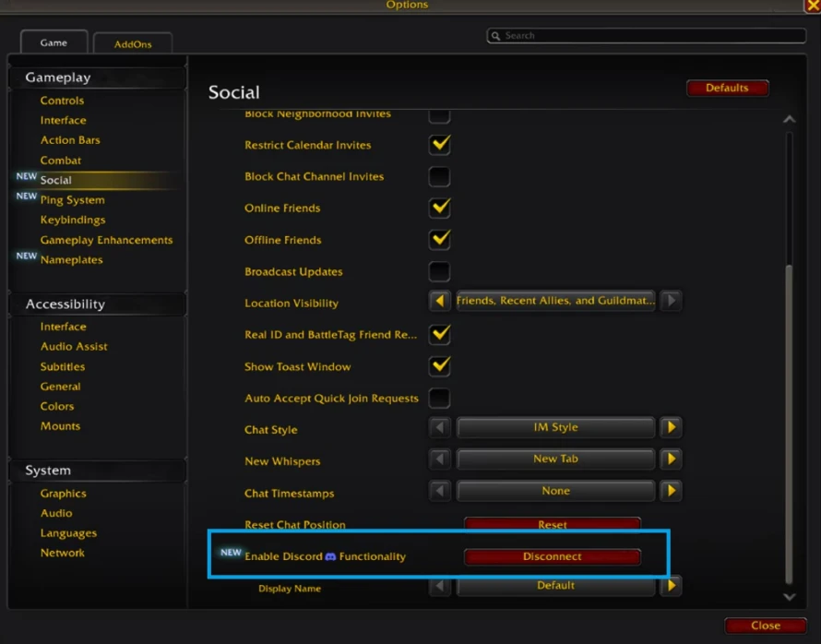The width and height of the screenshot is (821, 644).
Task: Click the scroll up arrow
Action: [789, 120]
